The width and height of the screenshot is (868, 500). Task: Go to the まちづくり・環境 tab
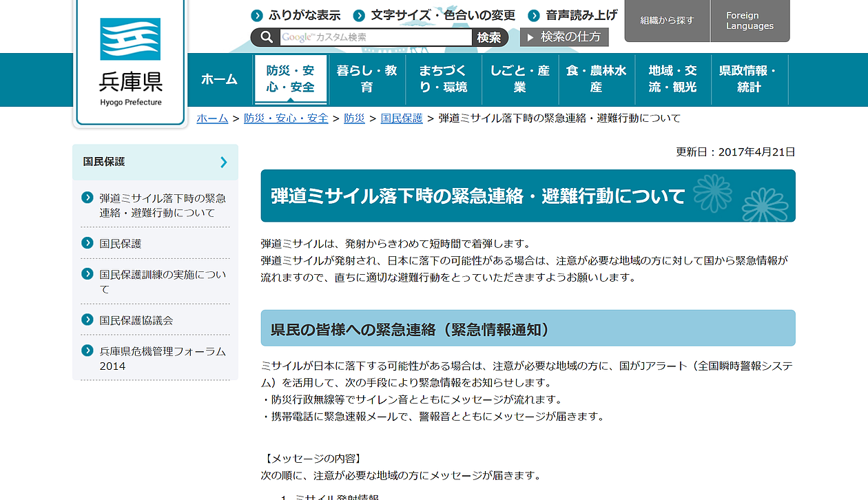443,79
